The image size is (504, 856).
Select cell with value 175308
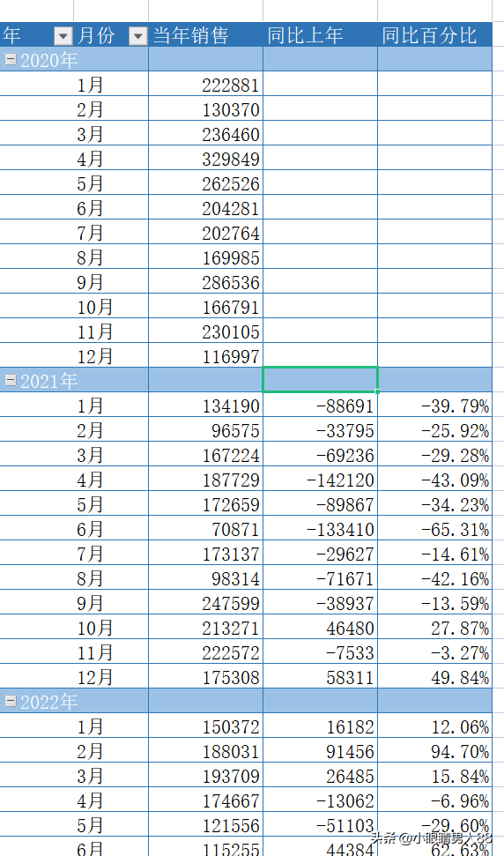pyautogui.click(x=205, y=677)
